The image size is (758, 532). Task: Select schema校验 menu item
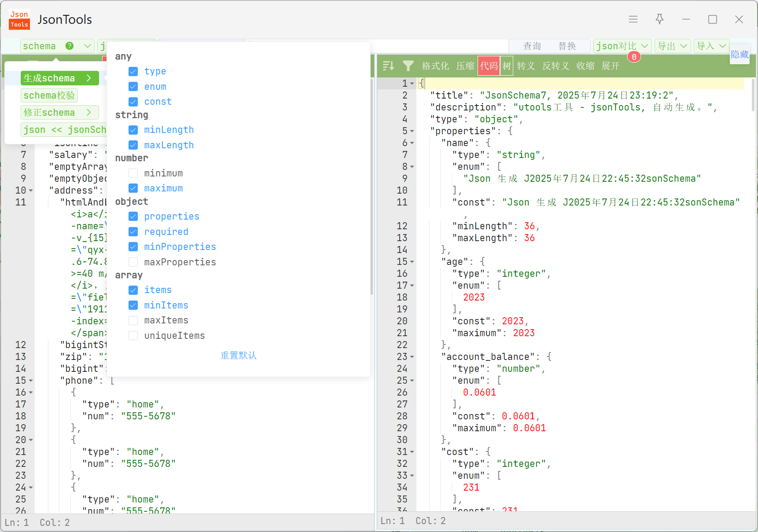click(x=49, y=95)
